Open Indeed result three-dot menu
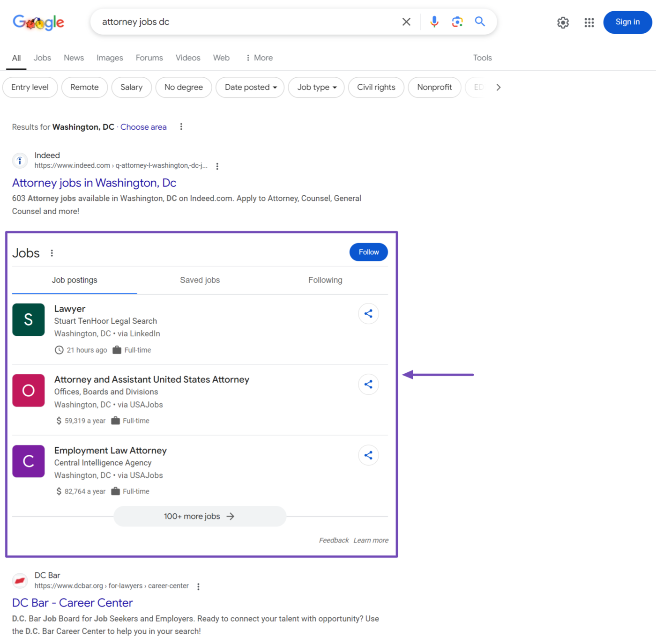Screen dimensions: 656x644 (x=217, y=166)
